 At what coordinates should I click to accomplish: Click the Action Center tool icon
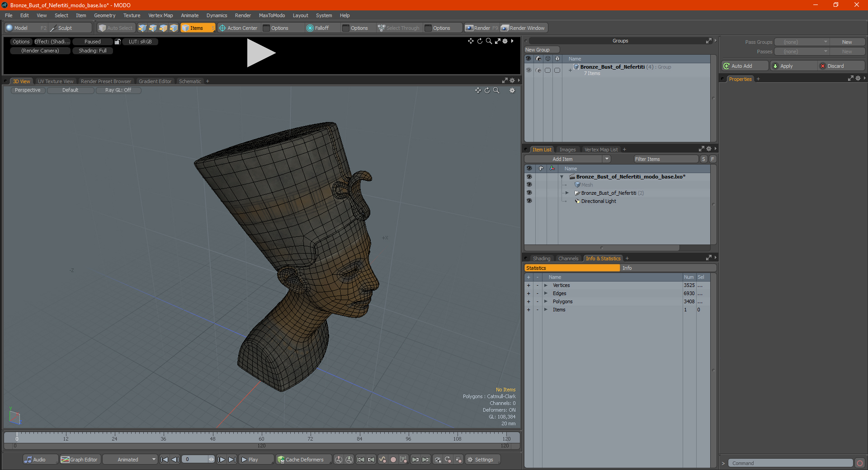click(222, 28)
